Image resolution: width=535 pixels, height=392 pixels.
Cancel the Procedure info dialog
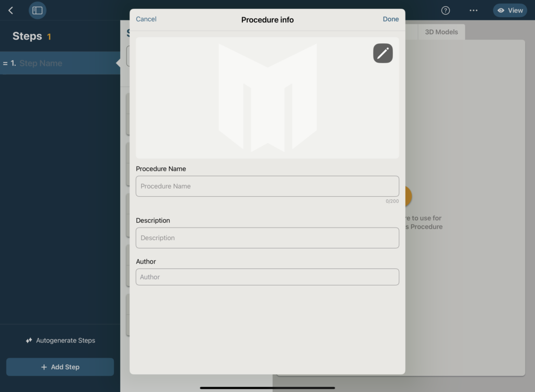pyautogui.click(x=146, y=19)
